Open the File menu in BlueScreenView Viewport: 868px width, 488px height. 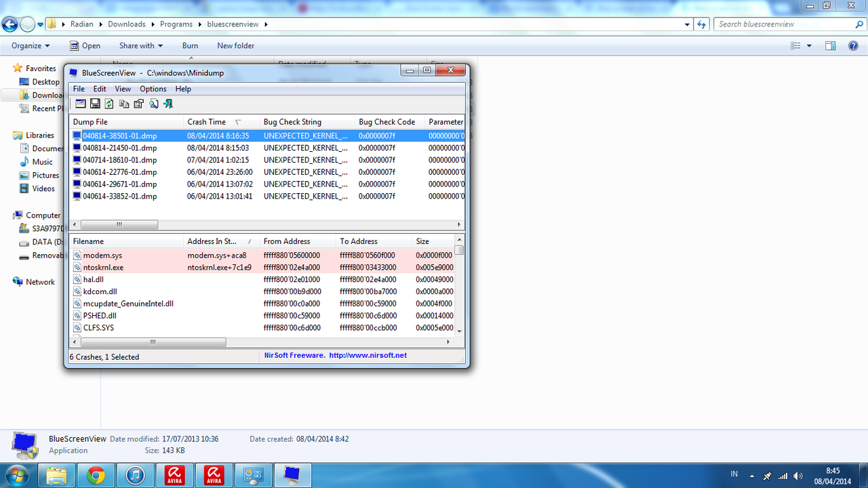pyautogui.click(x=79, y=89)
